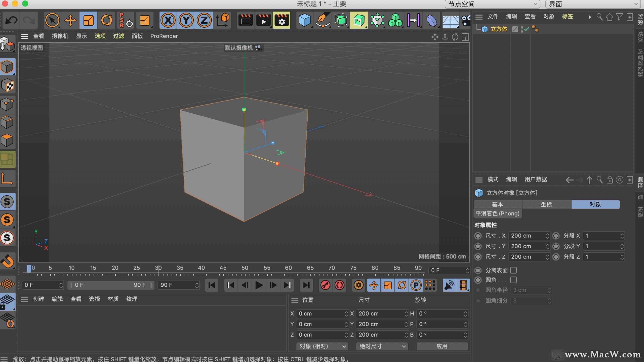Viewport: 644px width, 362px height.
Task: Select the spline Pen tool
Action: coord(323,20)
